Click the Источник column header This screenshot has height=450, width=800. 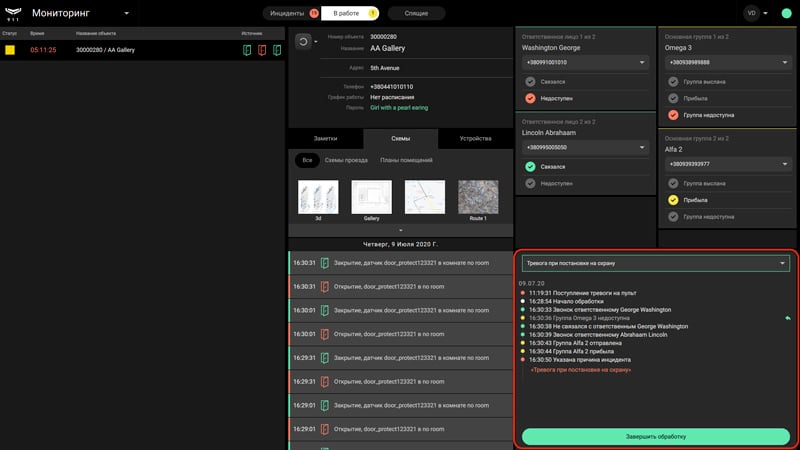coord(252,33)
